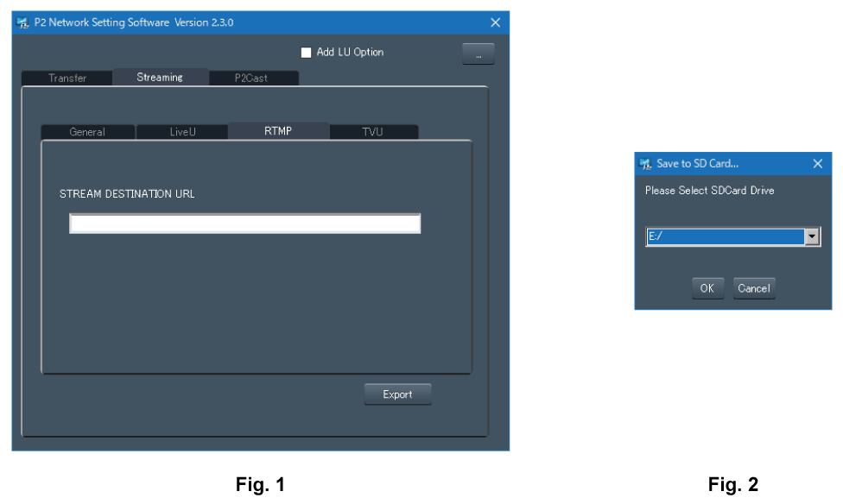Select the RTMP sub-tab
This screenshot has width=843, height=504.
[x=278, y=131]
